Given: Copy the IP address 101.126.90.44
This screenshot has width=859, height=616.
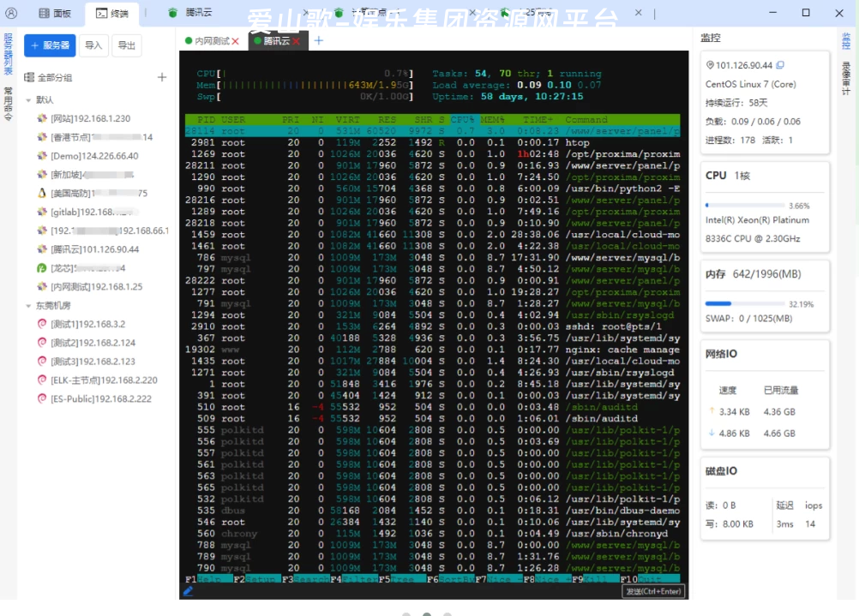Looking at the screenshot, I should 780,65.
